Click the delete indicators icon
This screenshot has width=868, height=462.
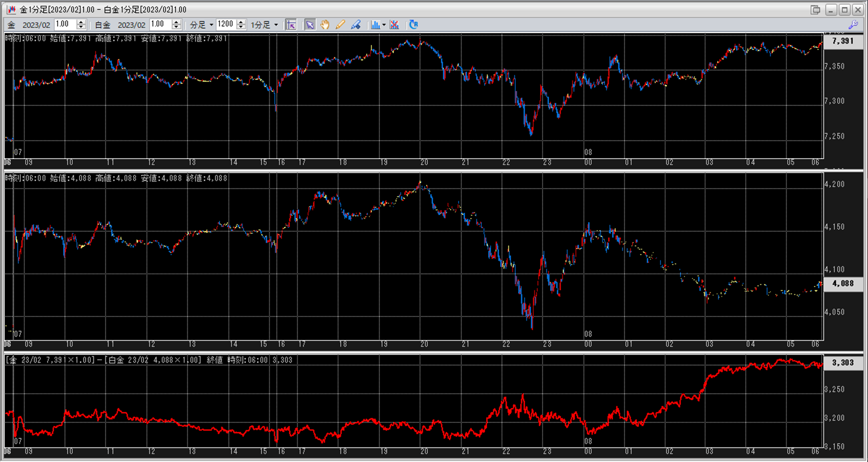[x=394, y=25]
